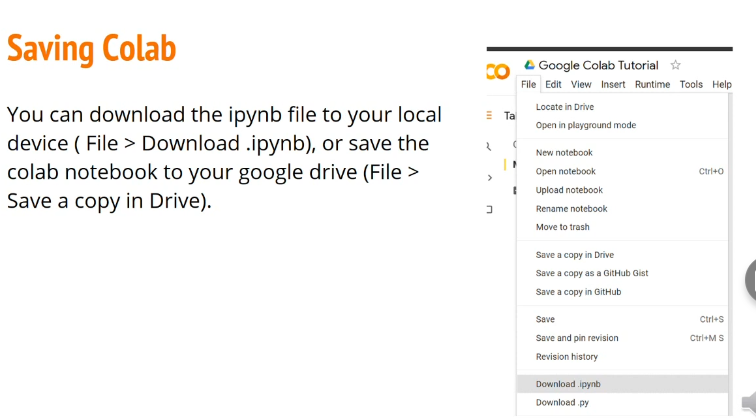Viewport: 756px width, 418px height.
Task: Open the View menu
Action: pos(581,84)
